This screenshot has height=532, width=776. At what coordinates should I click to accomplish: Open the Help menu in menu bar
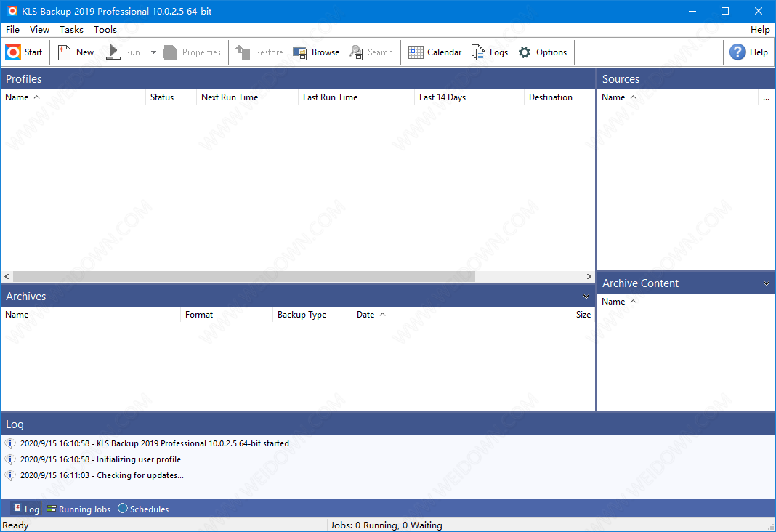pyautogui.click(x=760, y=30)
